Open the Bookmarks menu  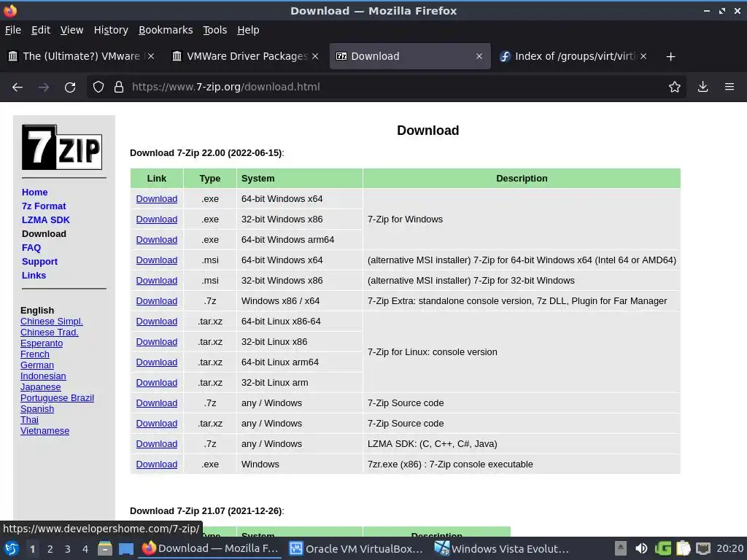(166, 30)
